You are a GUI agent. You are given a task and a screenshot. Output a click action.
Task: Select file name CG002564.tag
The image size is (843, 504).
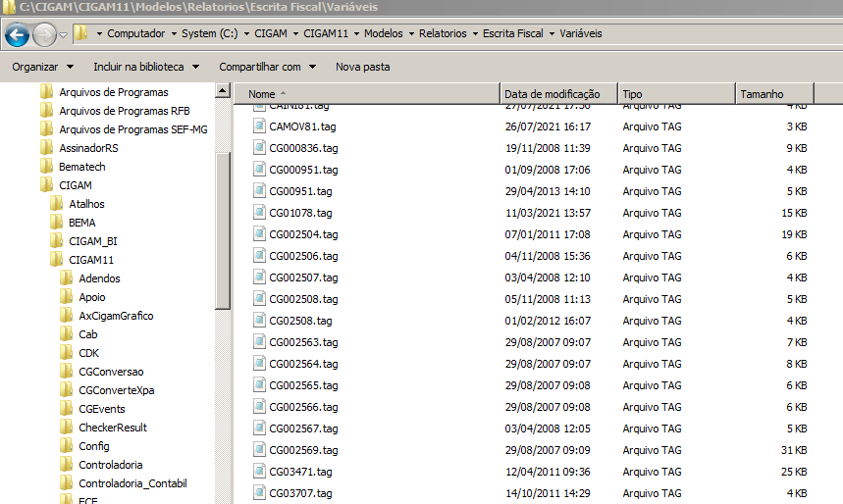pyautogui.click(x=304, y=364)
